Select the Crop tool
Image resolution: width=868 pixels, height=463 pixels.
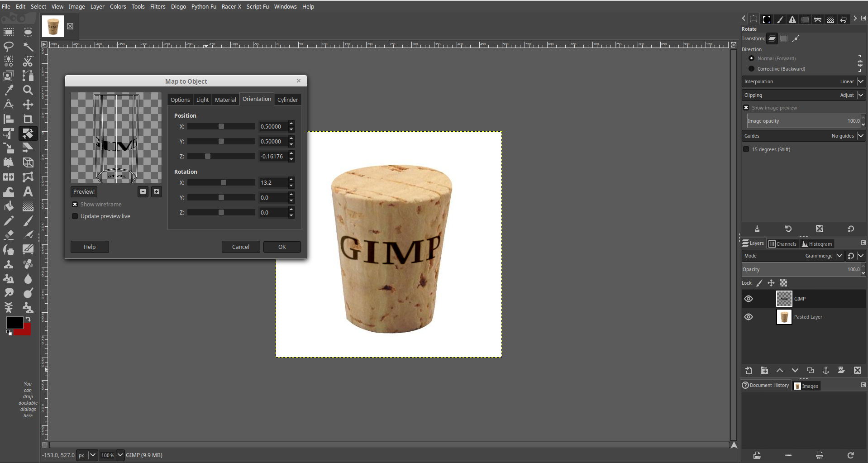(28, 119)
